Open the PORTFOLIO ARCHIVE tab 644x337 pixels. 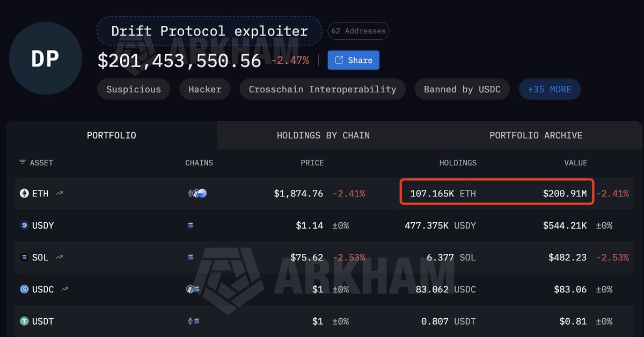click(x=536, y=135)
